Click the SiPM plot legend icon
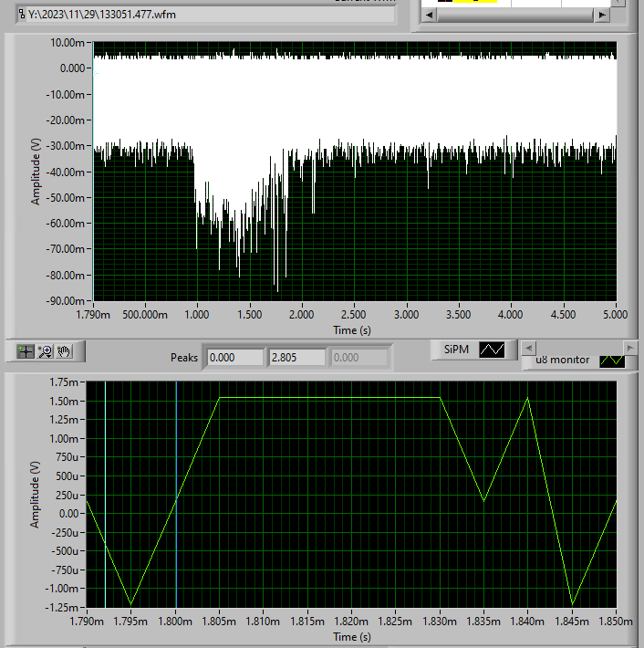 coord(492,350)
